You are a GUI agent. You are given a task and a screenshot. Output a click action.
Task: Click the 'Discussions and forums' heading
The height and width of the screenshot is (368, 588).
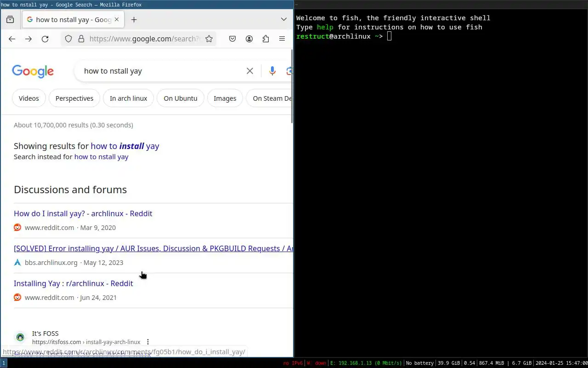[70, 190]
